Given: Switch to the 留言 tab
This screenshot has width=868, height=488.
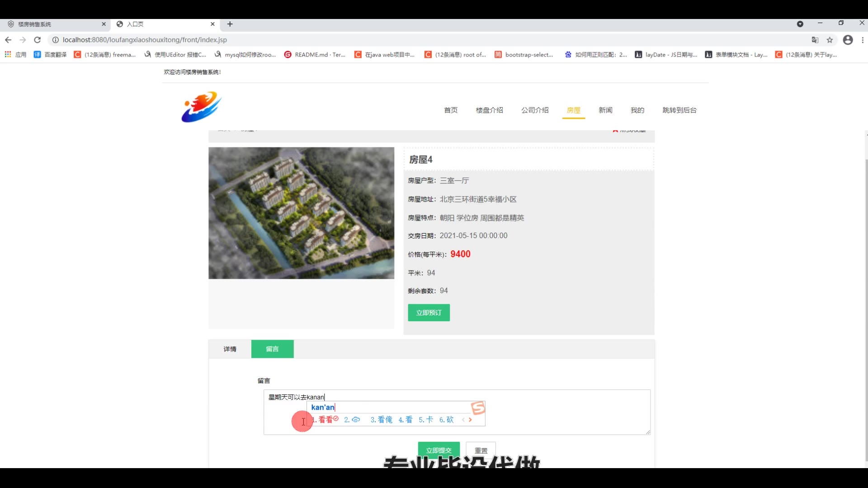Looking at the screenshot, I should 272,349.
